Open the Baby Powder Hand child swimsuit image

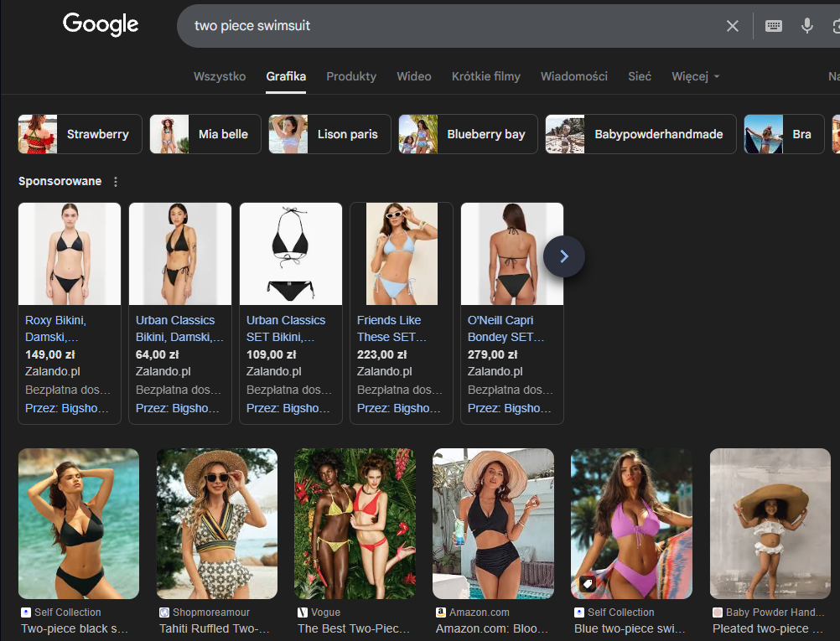770,523
